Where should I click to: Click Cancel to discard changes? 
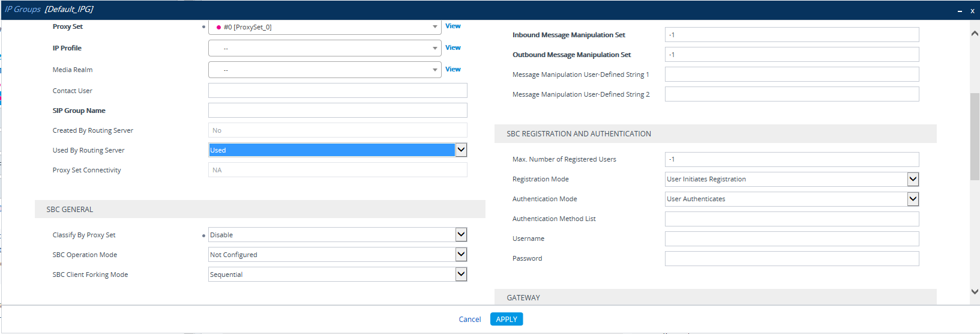[x=469, y=320]
